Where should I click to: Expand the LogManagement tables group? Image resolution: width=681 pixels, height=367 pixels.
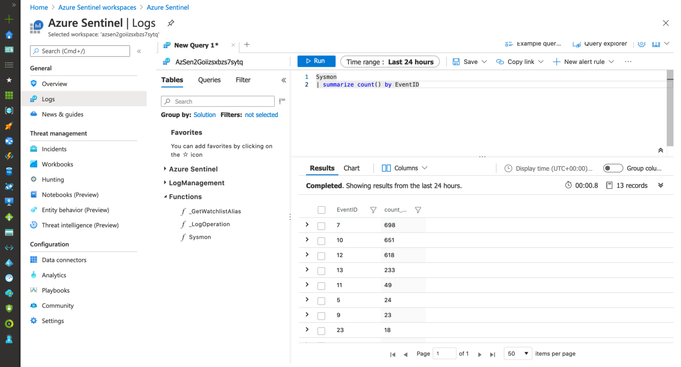pos(165,182)
